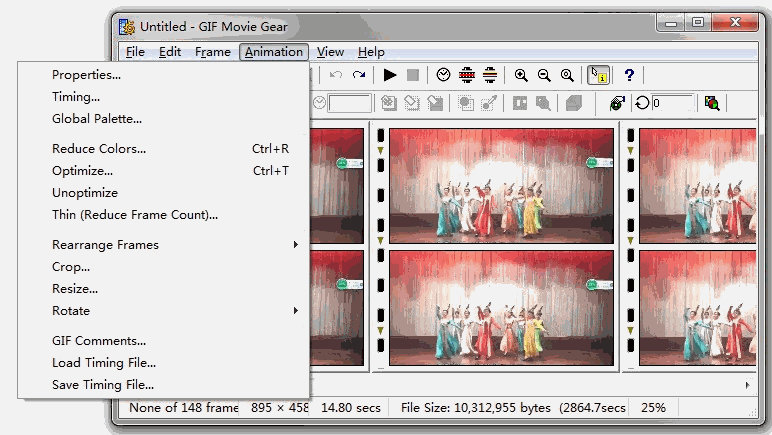
Task: Open the Help menu
Action: [x=371, y=52]
